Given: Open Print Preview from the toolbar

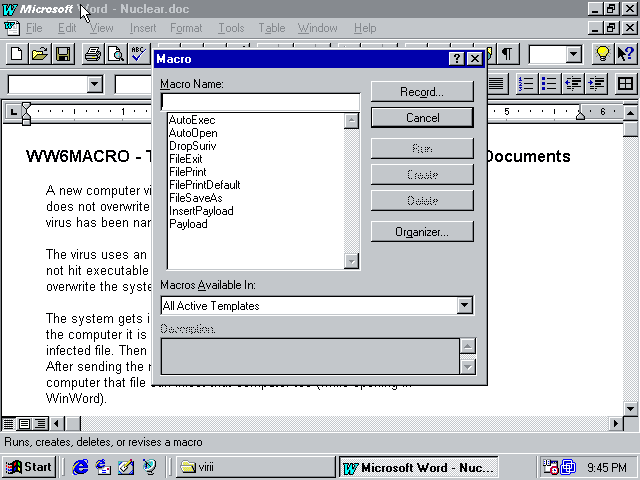Looking at the screenshot, I should point(116,53).
